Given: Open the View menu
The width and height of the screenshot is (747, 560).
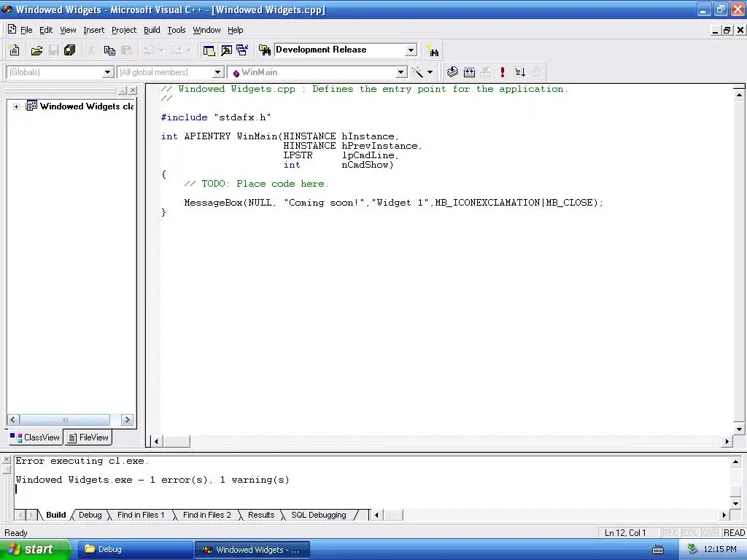Looking at the screenshot, I should [x=68, y=30].
